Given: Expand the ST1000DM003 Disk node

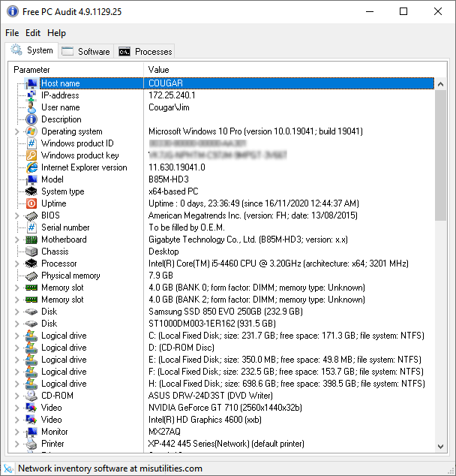Looking at the screenshot, I should pyautogui.click(x=17, y=324).
